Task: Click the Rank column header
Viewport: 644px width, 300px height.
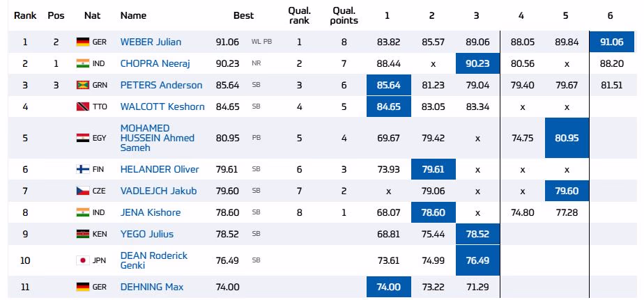Action: pos(25,15)
